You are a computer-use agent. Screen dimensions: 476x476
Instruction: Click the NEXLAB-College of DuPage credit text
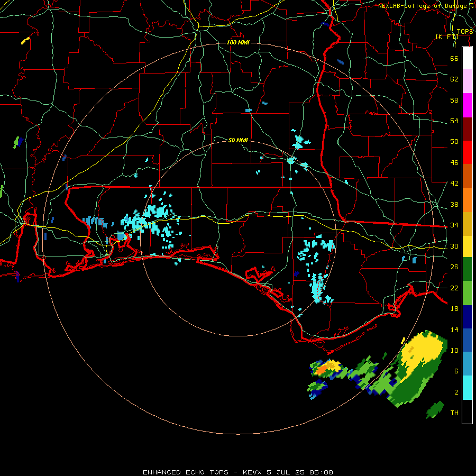(x=426, y=6)
